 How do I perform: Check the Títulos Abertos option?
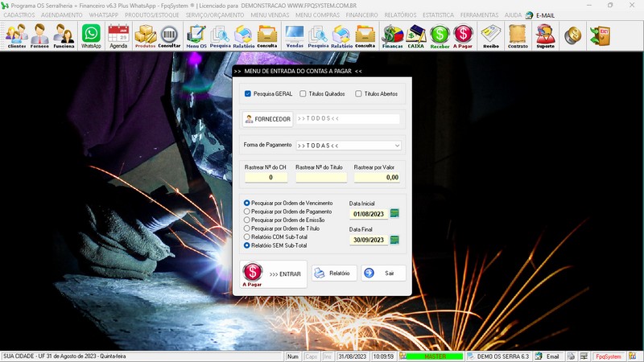[358, 94]
